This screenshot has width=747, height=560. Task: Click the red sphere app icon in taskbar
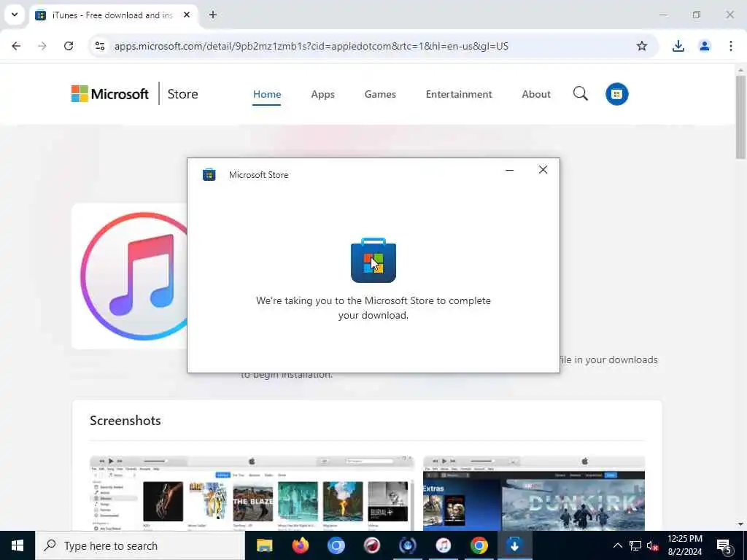pos(371,545)
